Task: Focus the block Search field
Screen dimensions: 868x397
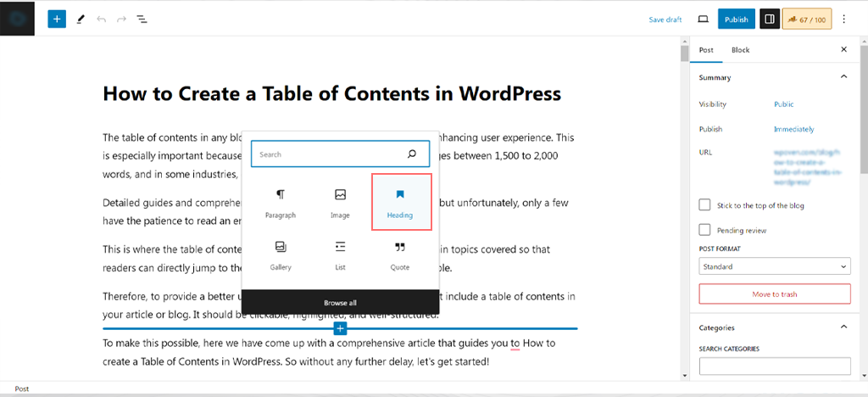Action: click(340, 154)
